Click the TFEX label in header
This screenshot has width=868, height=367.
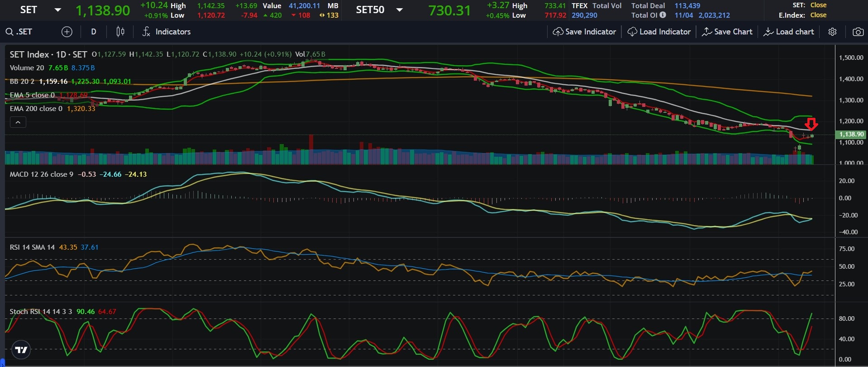click(580, 6)
